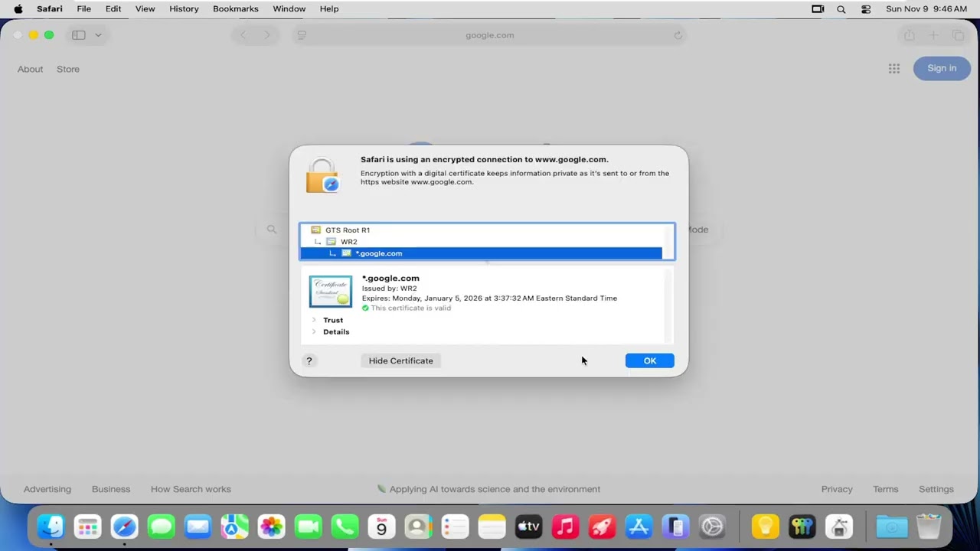The width and height of the screenshot is (980, 551).
Task: Open the Business footer link
Action: point(111,489)
